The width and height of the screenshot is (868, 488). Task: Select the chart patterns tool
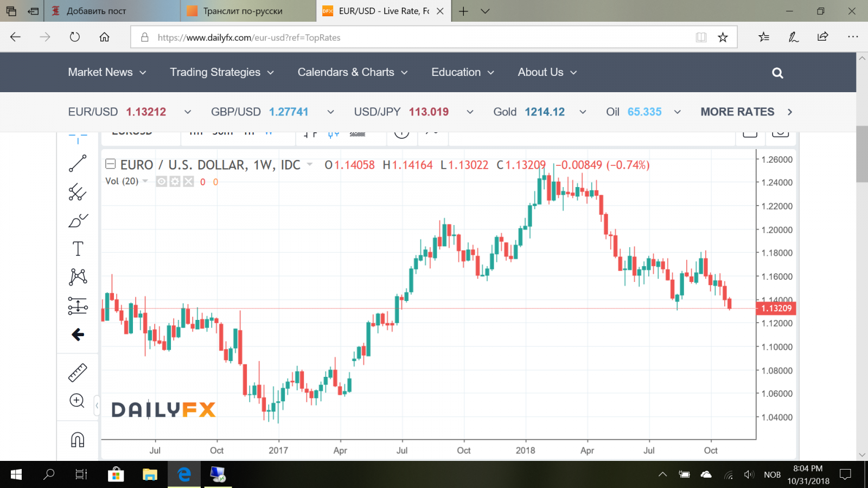[x=78, y=277]
